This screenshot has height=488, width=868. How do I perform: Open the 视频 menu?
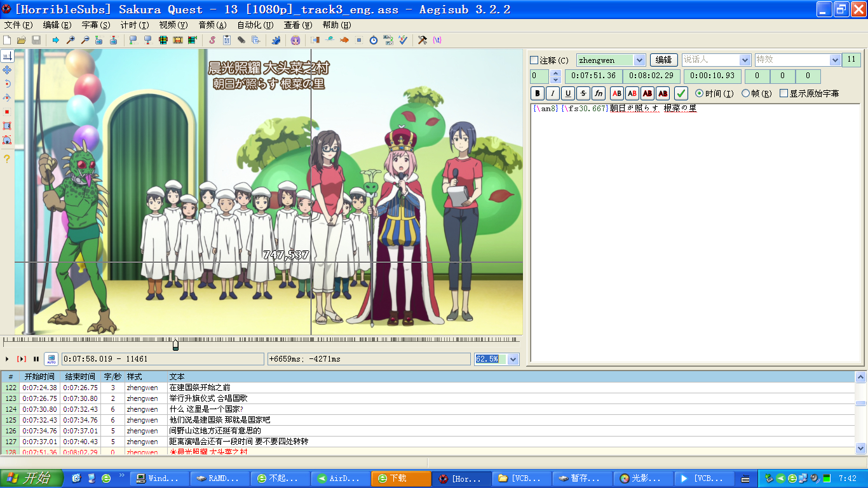point(173,25)
